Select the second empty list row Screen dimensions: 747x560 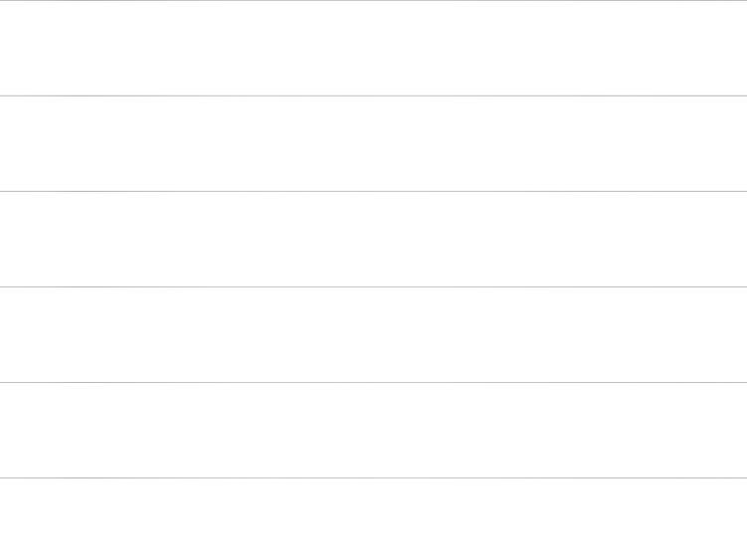tap(373, 143)
